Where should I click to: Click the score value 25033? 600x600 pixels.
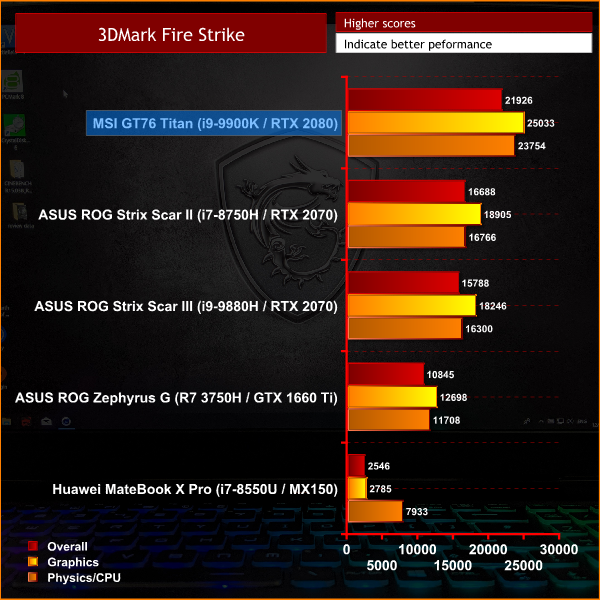[x=541, y=123]
